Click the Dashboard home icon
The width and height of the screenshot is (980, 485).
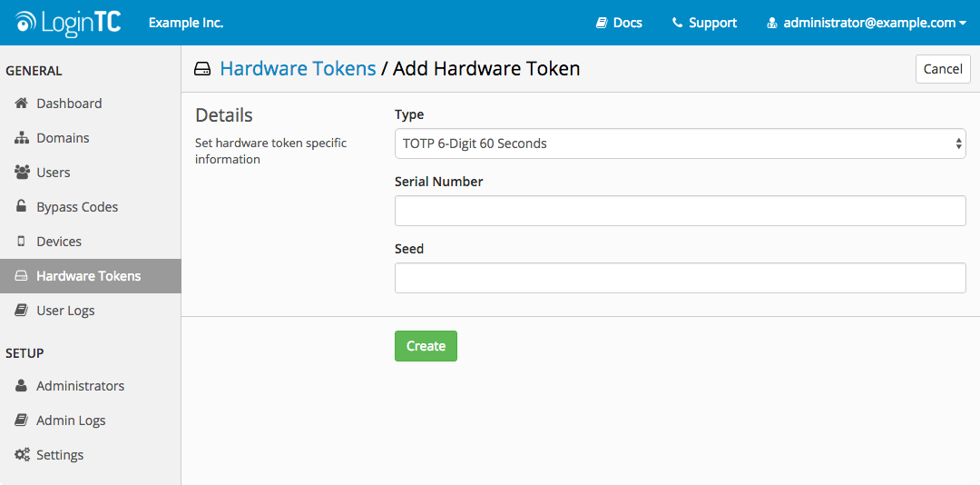pyautogui.click(x=22, y=104)
